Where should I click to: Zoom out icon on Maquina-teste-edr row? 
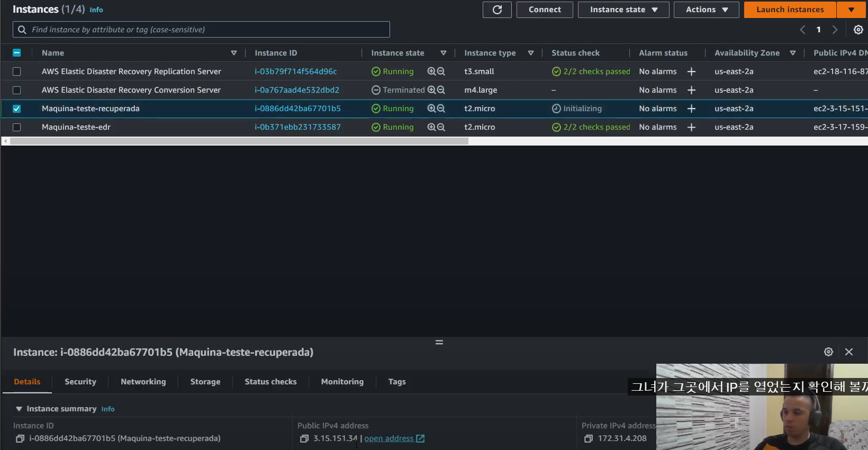[x=441, y=127]
